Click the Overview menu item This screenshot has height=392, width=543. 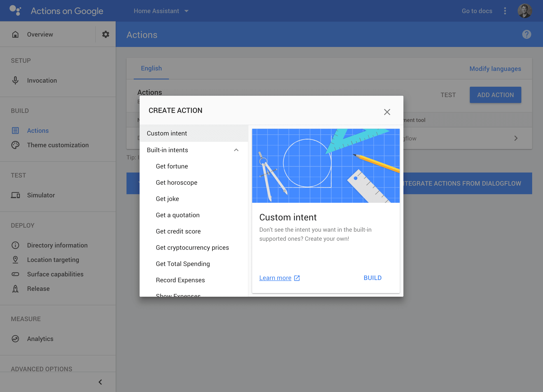tap(40, 34)
